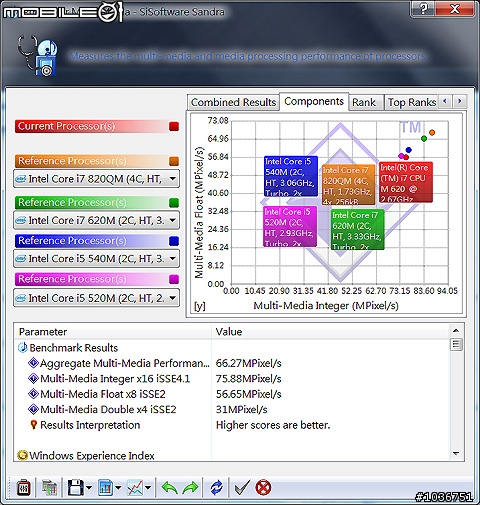Click the Benchmark Results row icon
Image resolution: width=480 pixels, height=505 pixels.
coord(22,348)
